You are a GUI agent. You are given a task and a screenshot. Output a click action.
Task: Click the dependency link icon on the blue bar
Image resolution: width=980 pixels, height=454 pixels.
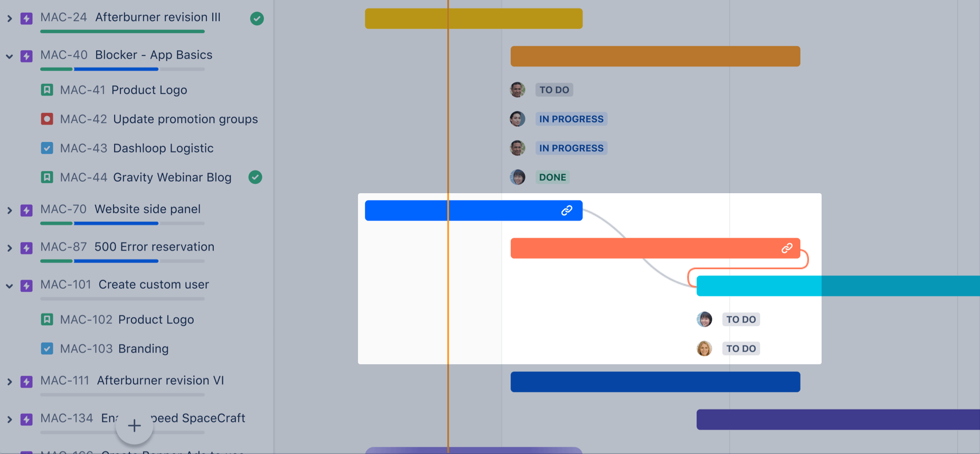[567, 210]
